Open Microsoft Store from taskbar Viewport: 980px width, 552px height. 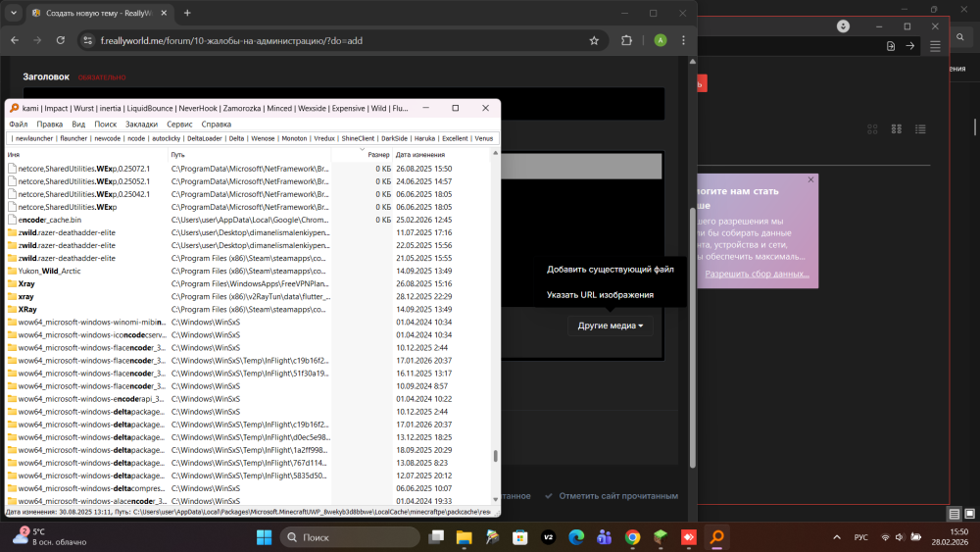click(x=520, y=537)
